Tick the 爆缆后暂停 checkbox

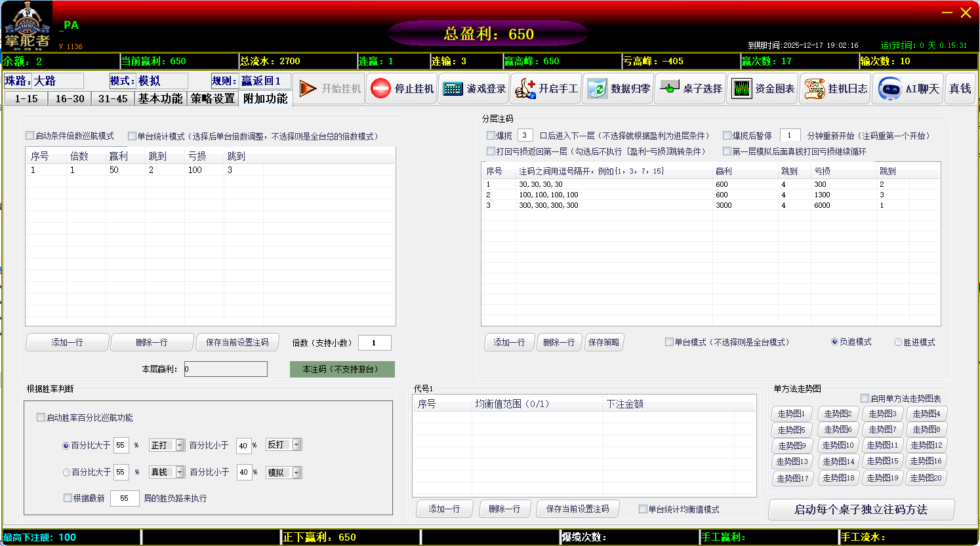point(727,136)
